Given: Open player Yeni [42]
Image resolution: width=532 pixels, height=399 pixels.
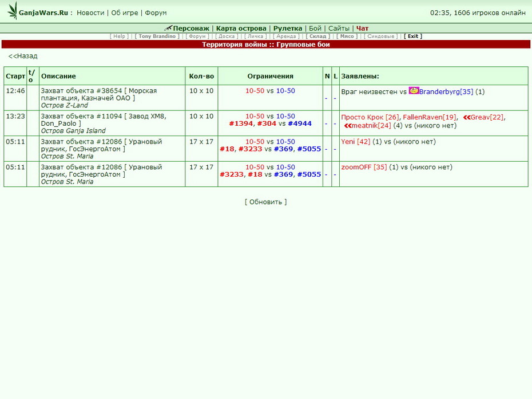Looking at the screenshot, I should coord(356,142).
